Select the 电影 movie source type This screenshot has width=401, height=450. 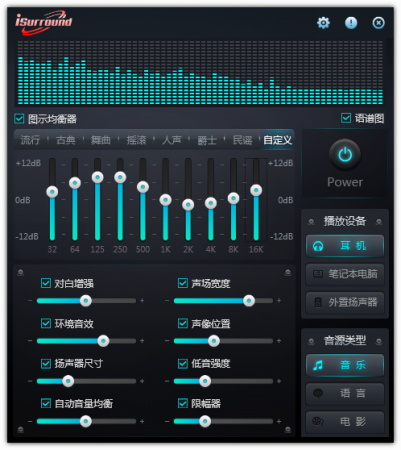[345, 422]
